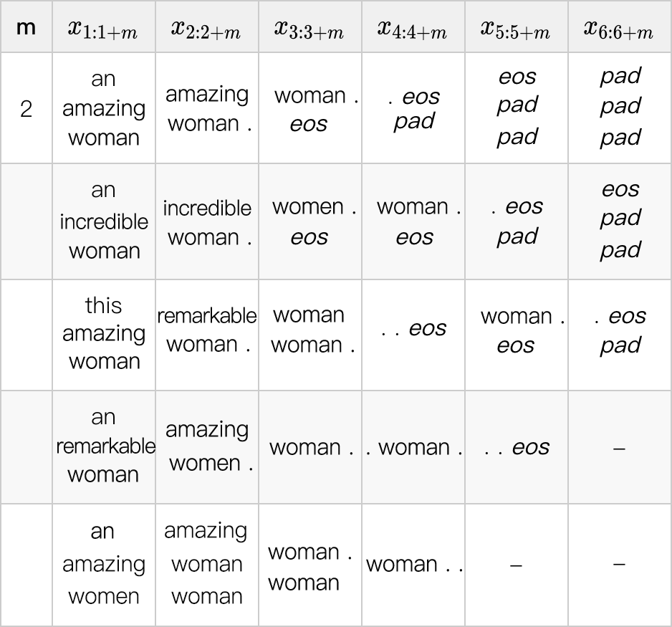672x627 pixels.
Task: Select the "an amazing woman" cell
Action: tap(103, 108)
